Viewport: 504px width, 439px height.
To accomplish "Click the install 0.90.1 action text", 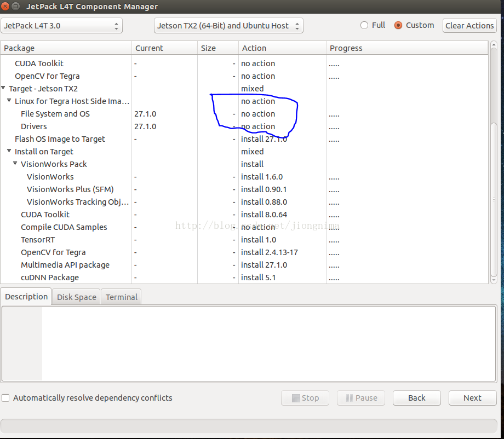I will click(264, 189).
